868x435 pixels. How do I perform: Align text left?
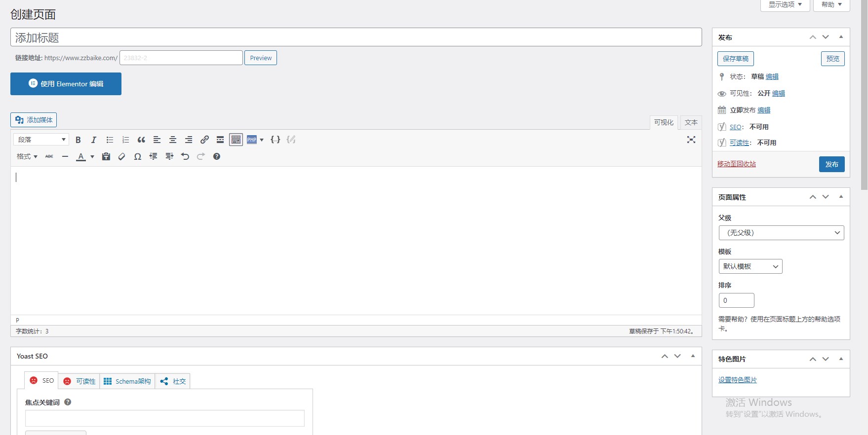tap(157, 140)
